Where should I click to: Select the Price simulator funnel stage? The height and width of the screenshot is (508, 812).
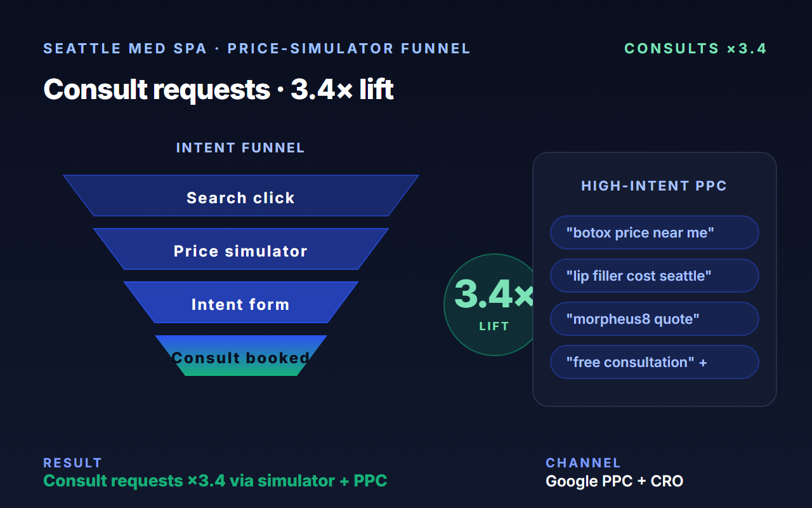[241, 249]
